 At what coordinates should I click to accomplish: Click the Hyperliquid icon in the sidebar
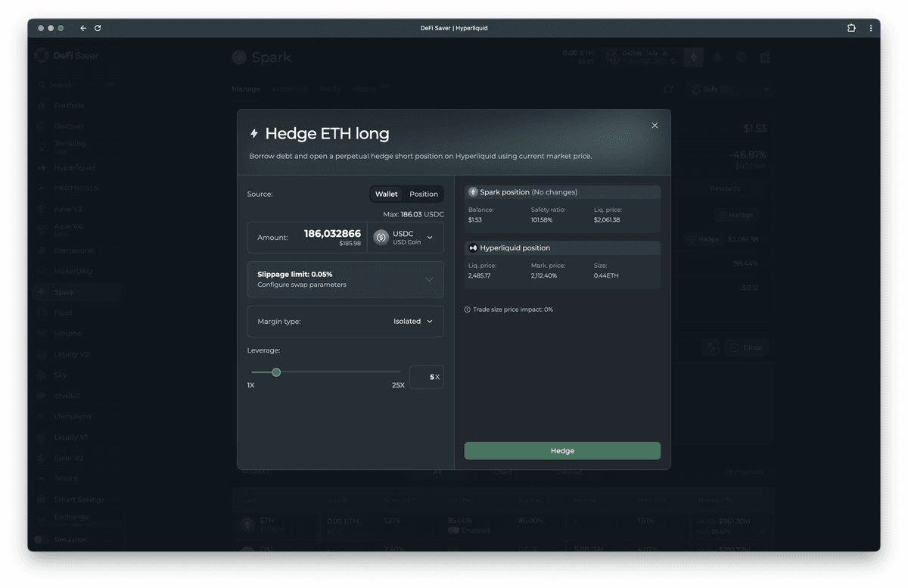click(42, 167)
